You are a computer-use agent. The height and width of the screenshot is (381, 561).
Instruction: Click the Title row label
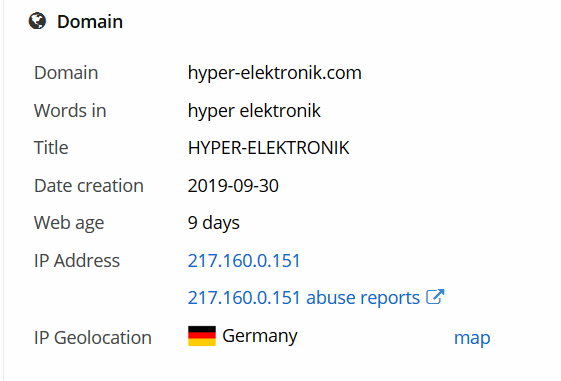click(x=51, y=148)
